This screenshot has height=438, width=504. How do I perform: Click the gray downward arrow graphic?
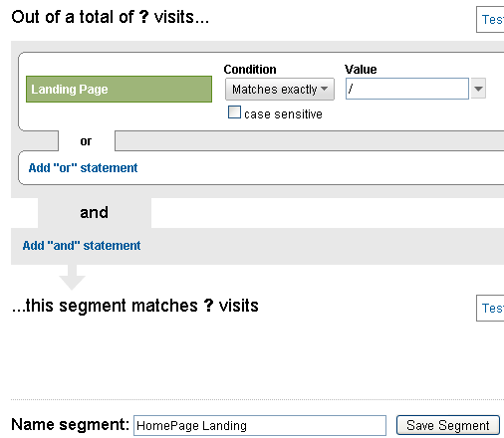click(72, 278)
